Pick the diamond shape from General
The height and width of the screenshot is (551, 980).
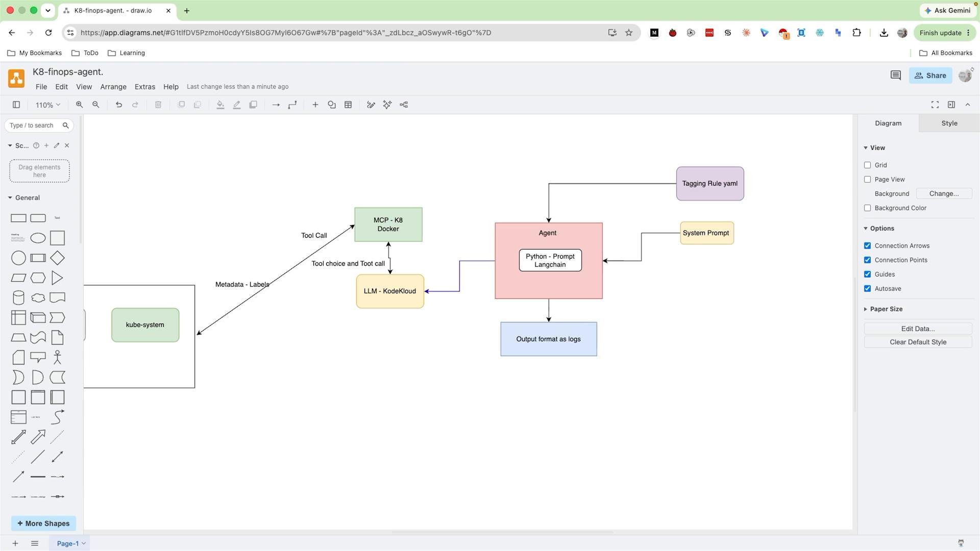tap(57, 258)
